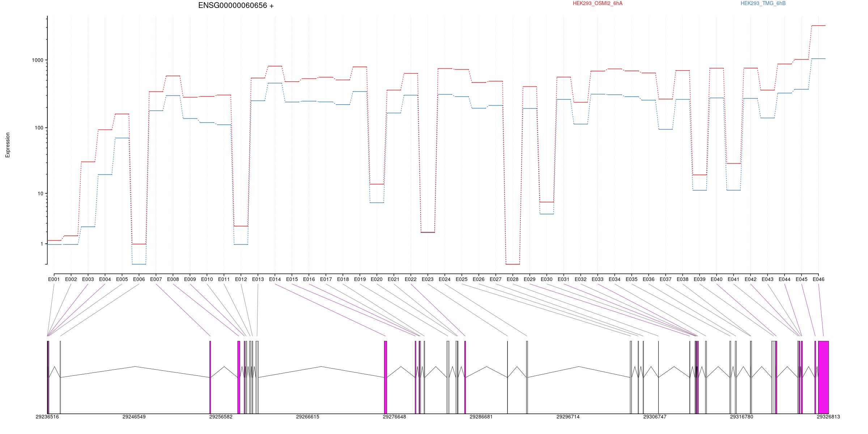Click exon label E024

(x=444, y=279)
